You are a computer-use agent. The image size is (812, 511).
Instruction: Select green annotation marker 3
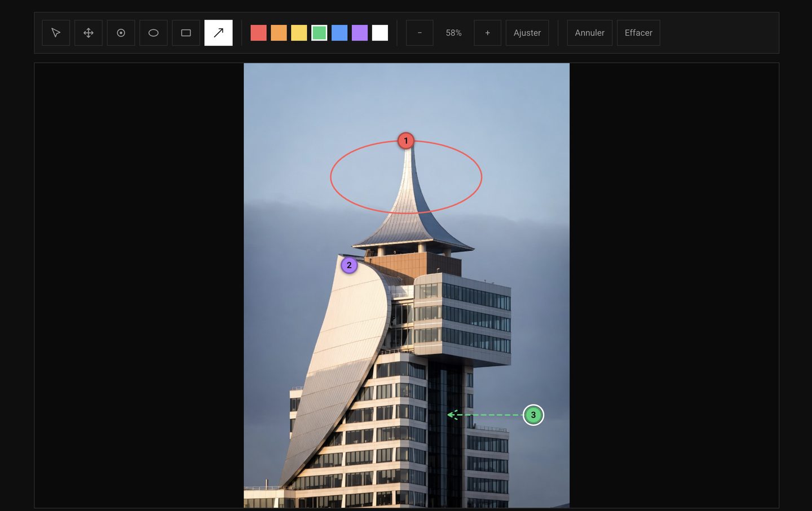(533, 415)
